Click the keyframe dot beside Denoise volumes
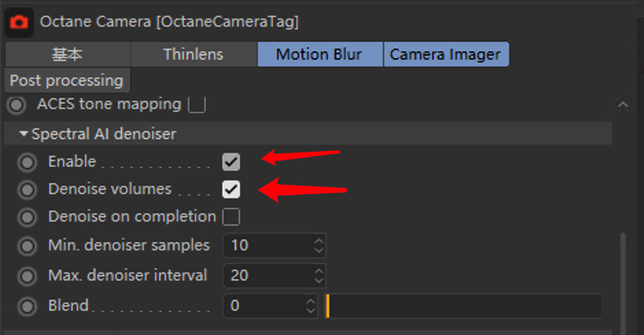Screen dimensions: 644x335 coord(27,189)
